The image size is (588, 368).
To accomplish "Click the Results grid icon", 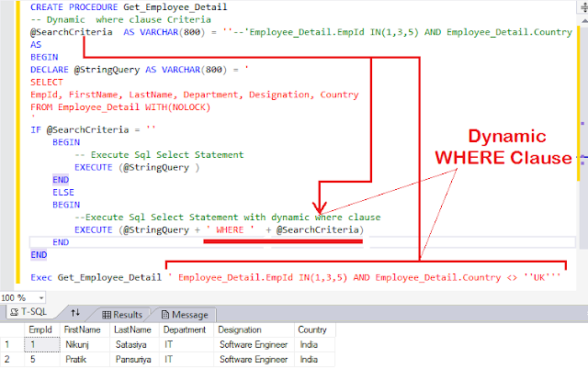I will tap(107, 315).
